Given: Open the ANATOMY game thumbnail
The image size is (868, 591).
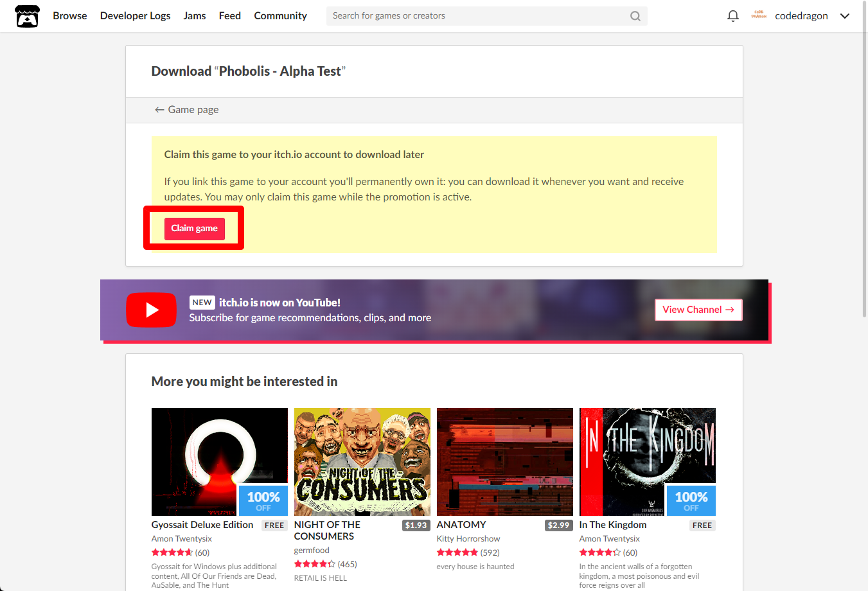Looking at the screenshot, I should pyautogui.click(x=505, y=462).
